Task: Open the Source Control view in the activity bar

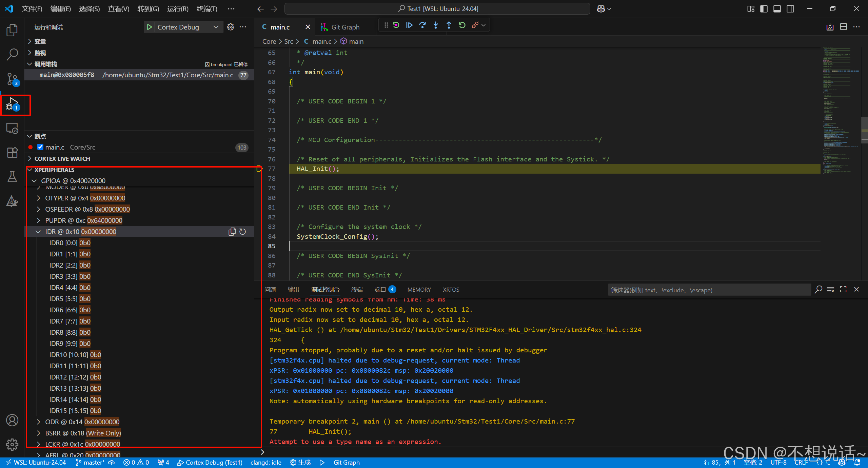Action: tap(12, 79)
